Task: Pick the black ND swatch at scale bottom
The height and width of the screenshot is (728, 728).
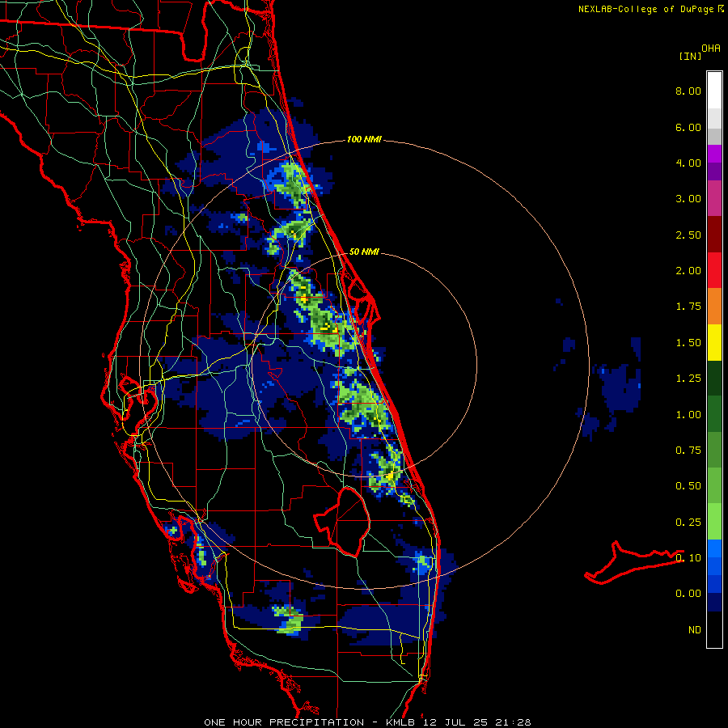Action: coord(714,629)
